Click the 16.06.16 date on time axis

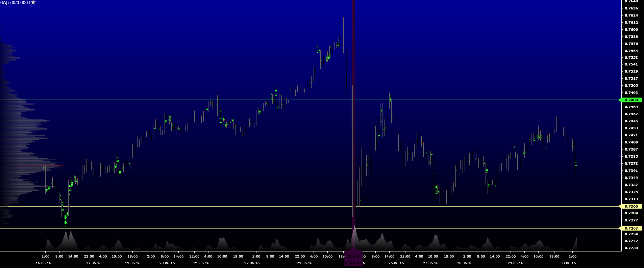pos(43,263)
